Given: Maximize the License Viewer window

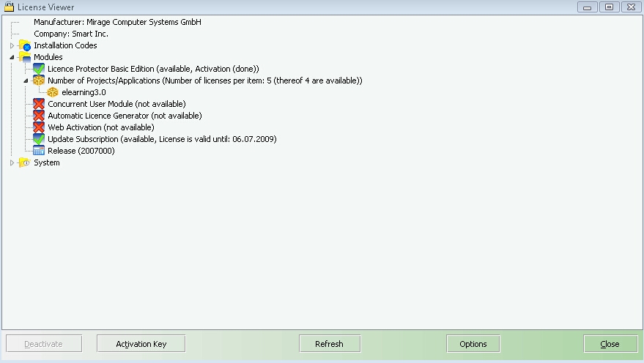Looking at the screenshot, I should (x=609, y=7).
